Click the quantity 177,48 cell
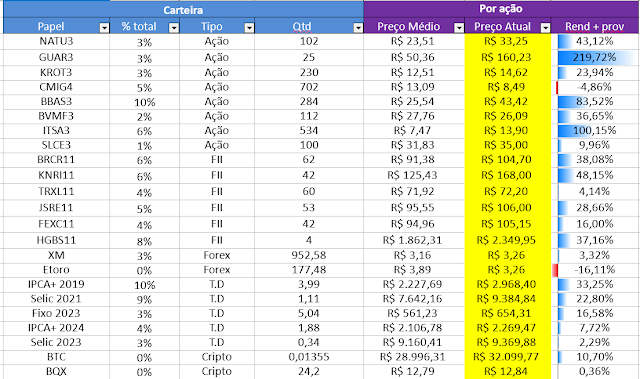 (309, 270)
